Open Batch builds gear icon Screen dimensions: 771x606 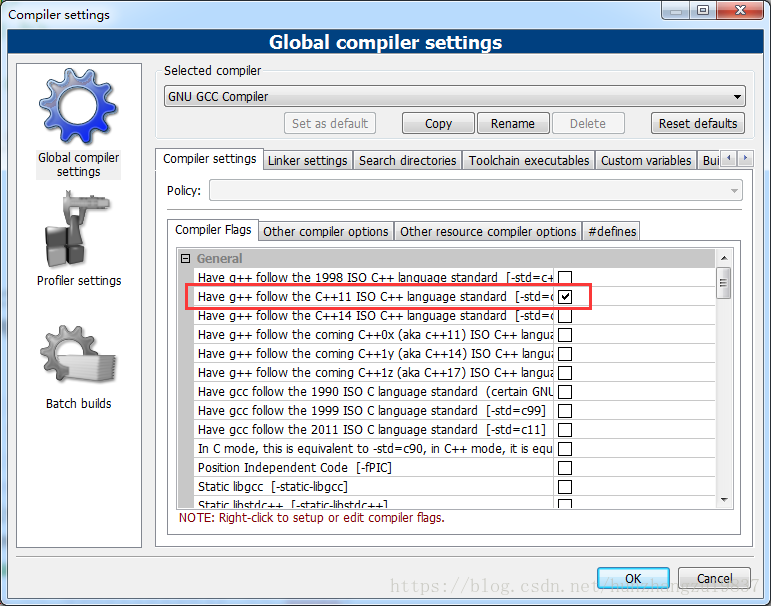click(78, 355)
